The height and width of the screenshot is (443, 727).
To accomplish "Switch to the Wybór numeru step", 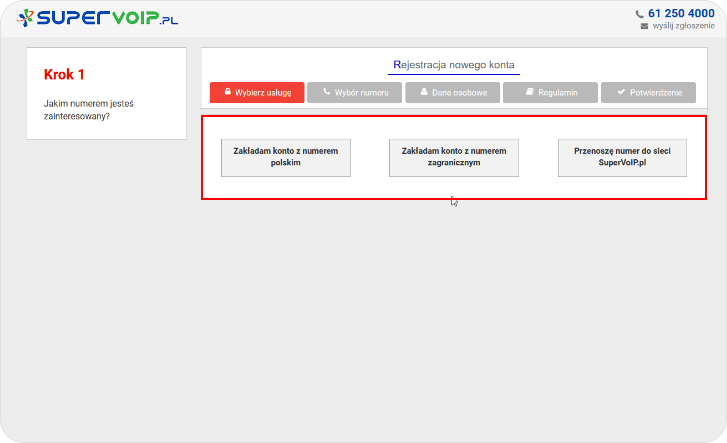I will [355, 93].
